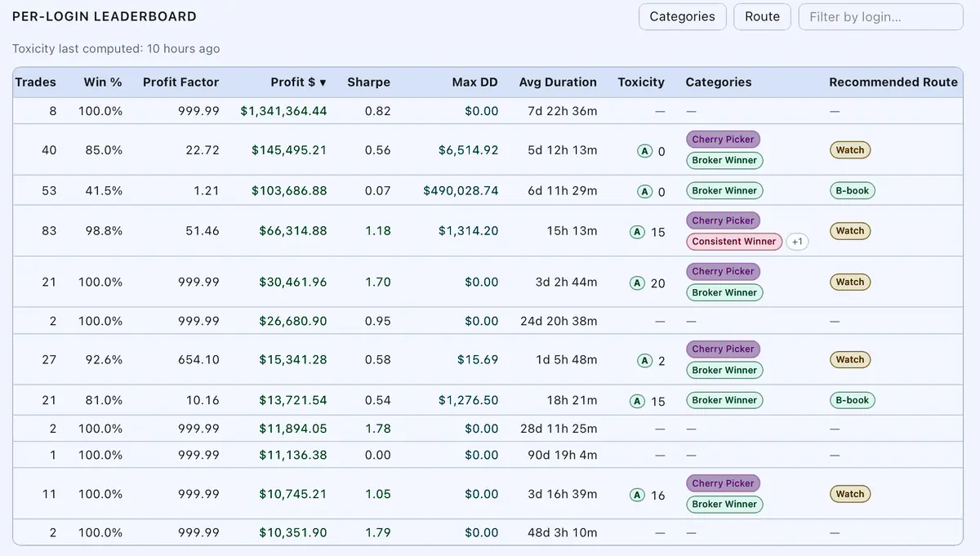Screen dimensions: 980x556
Task: Click B-book route badge in $13,721.54 row
Action: click(852, 400)
